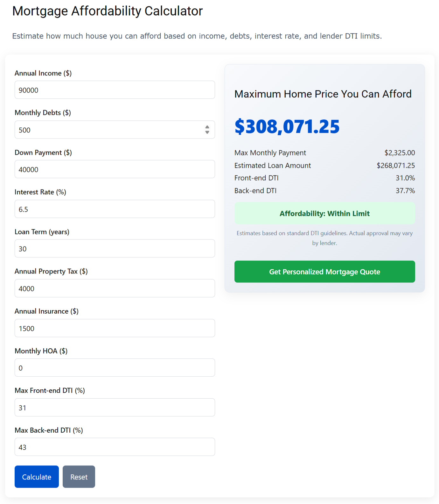Click the Estimated Loan Amount figure

[395, 166]
